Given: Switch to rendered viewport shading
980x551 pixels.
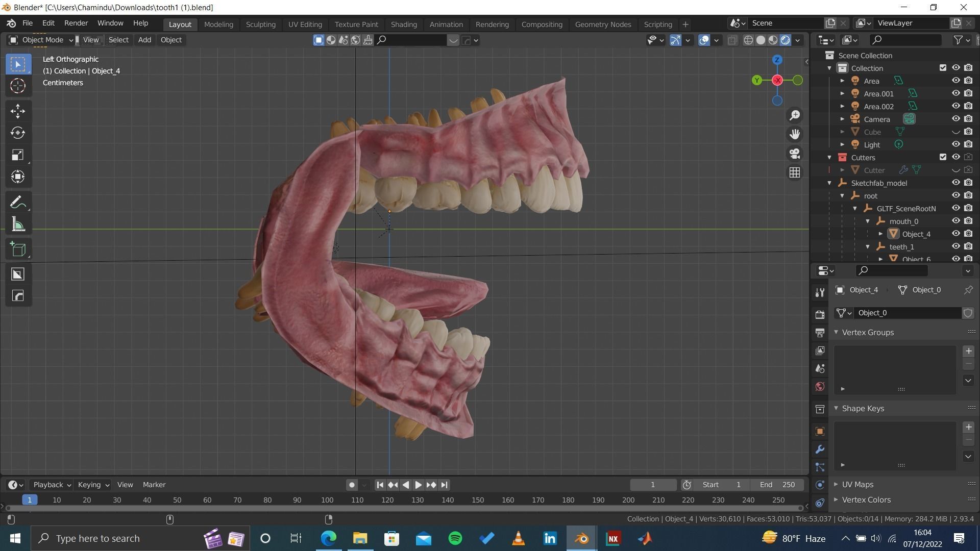Looking at the screenshot, I should [x=786, y=40].
